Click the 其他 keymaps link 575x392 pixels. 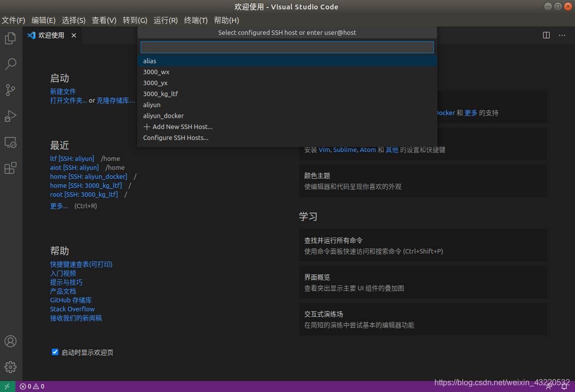point(392,150)
